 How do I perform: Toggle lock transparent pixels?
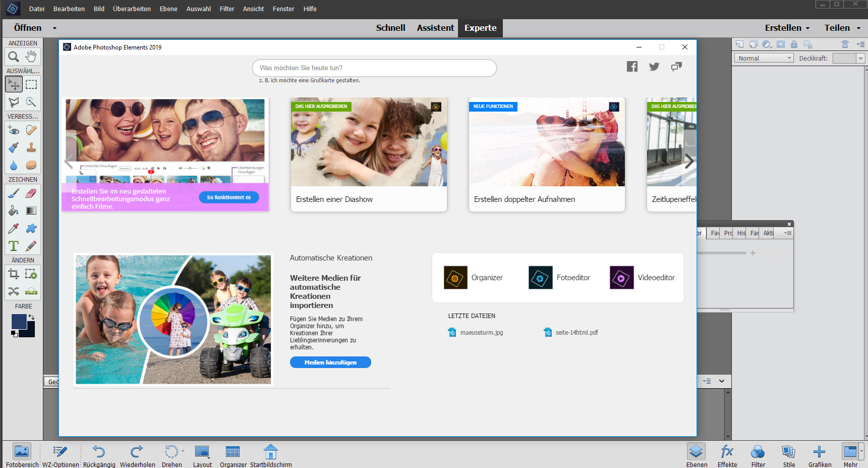pyautogui.click(x=808, y=44)
